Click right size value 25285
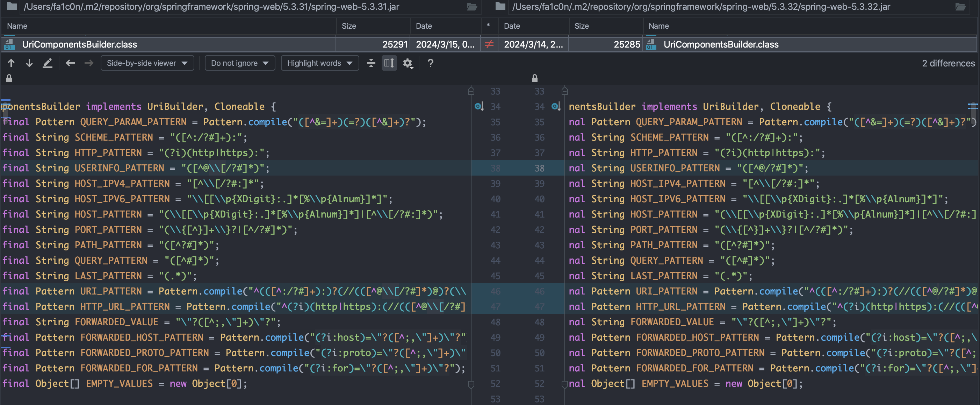Image resolution: width=980 pixels, height=405 pixels. (627, 44)
